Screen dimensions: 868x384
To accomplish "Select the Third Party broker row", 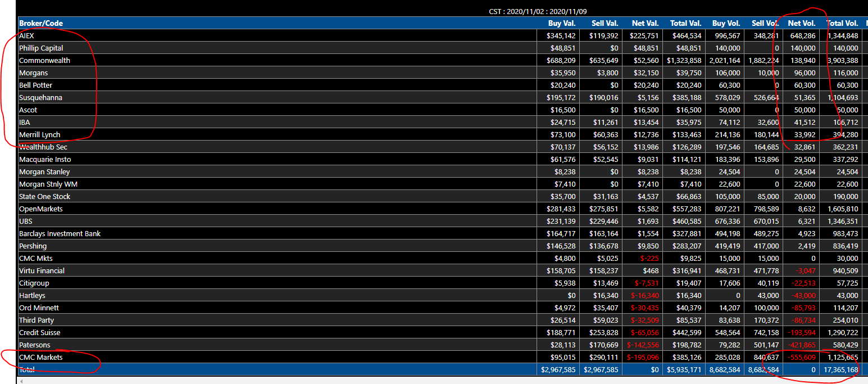I will [x=442, y=320].
